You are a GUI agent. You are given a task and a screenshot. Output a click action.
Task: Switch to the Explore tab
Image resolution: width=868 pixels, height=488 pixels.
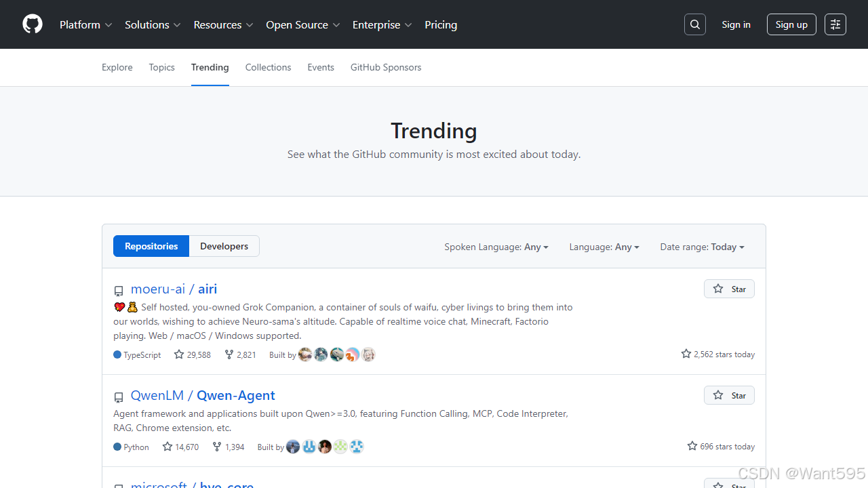[x=117, y=67]
